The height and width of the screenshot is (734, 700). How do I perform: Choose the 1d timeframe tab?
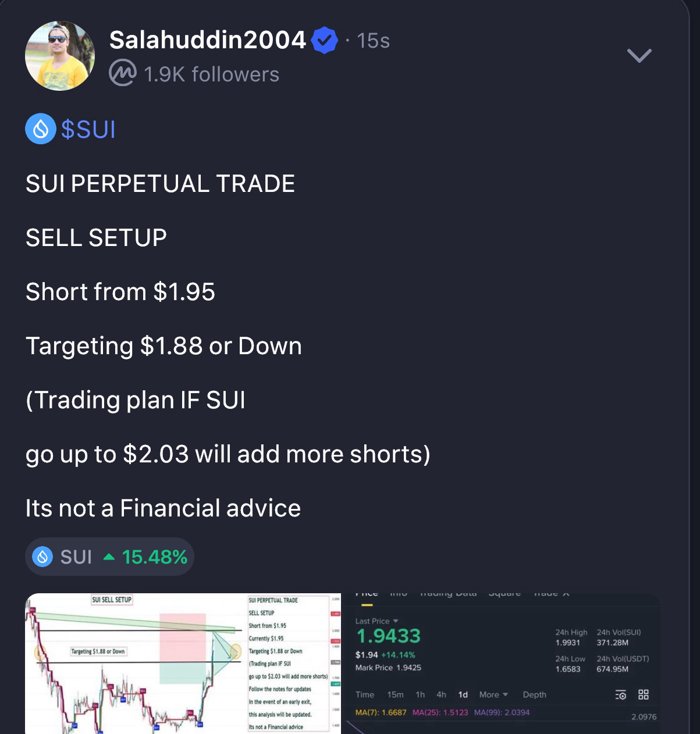[x=463, y=694]
